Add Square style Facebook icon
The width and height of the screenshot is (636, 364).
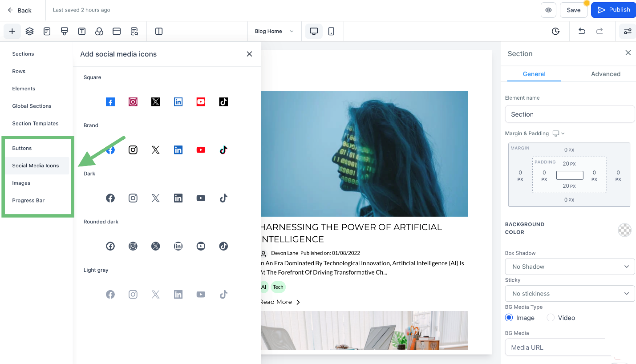(110, 102)
